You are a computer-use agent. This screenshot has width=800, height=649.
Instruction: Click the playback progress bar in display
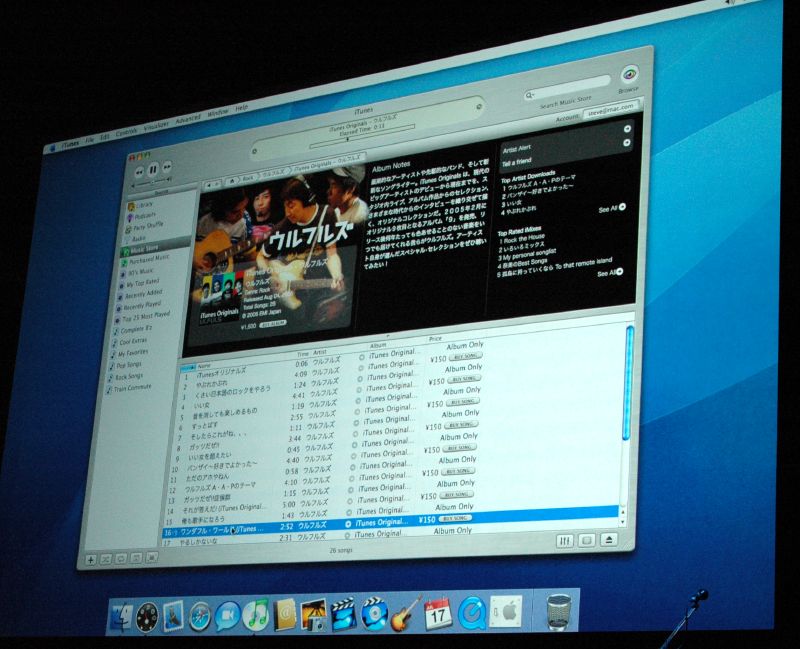(x=362, y=137)
